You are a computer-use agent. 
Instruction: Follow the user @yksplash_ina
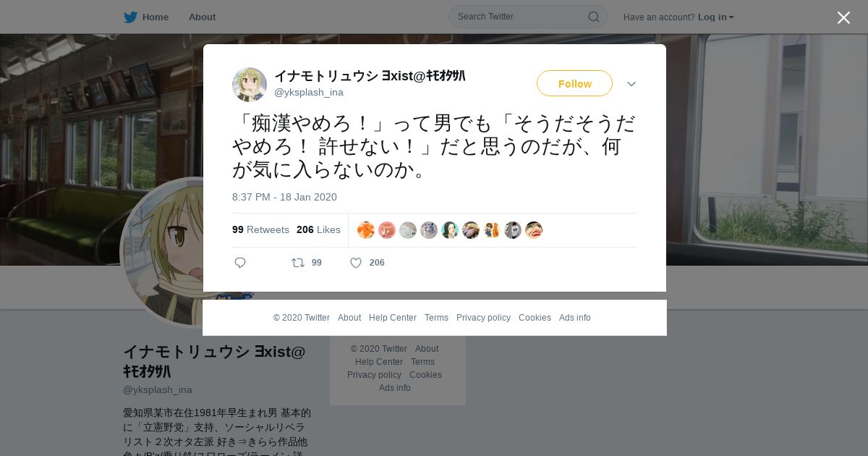574,83
